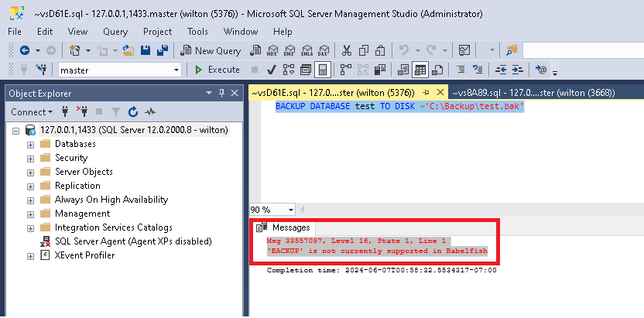Click the Decrease Indent icon
This screenshot has width=644, height=318.
pyautogui.click(x=501, y=70)
